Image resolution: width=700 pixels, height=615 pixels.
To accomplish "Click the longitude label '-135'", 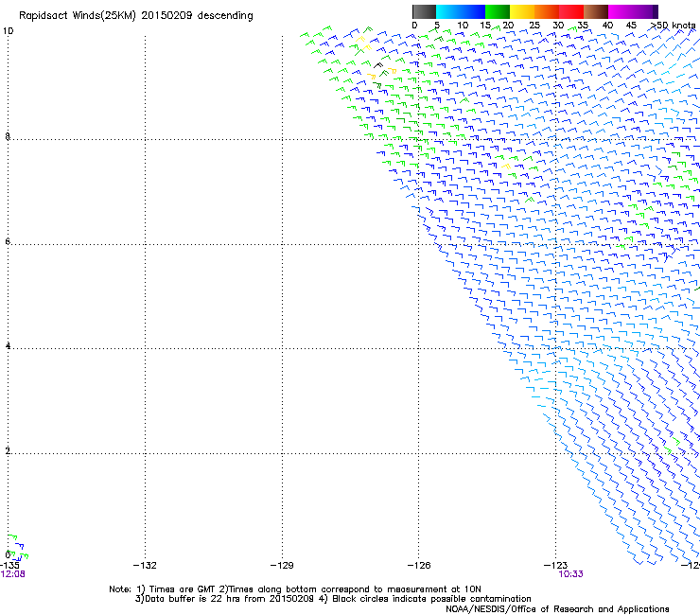I will [9, 566].
